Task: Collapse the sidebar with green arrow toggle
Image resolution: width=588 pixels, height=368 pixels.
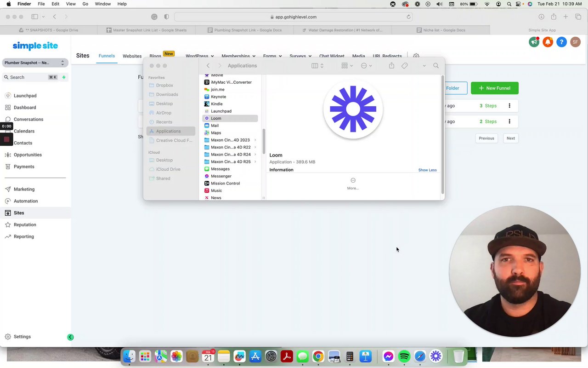Action: coord(70,337)
